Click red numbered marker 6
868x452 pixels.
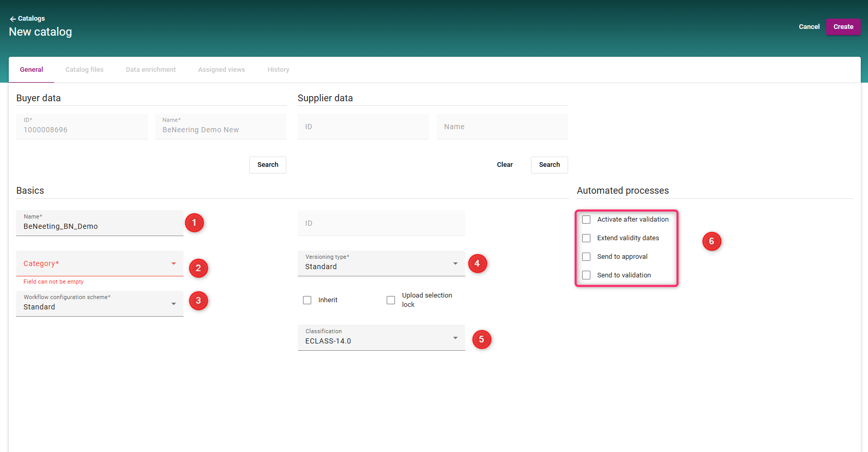point(711,241)
